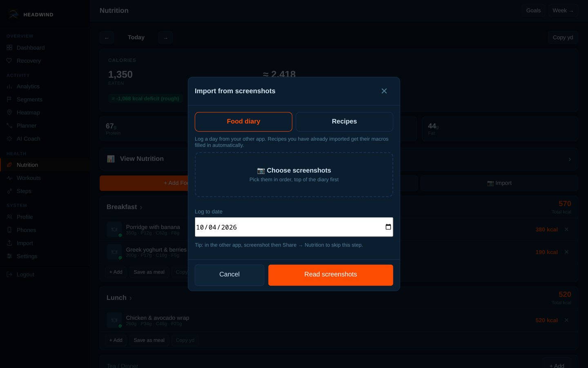Viewport: 588px width, 368px height.
Task: Open the Profile page
Action: tap(45, 217)
